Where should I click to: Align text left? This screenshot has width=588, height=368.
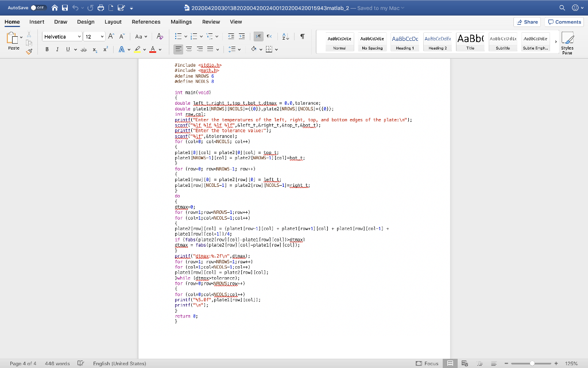coord(179,49)
